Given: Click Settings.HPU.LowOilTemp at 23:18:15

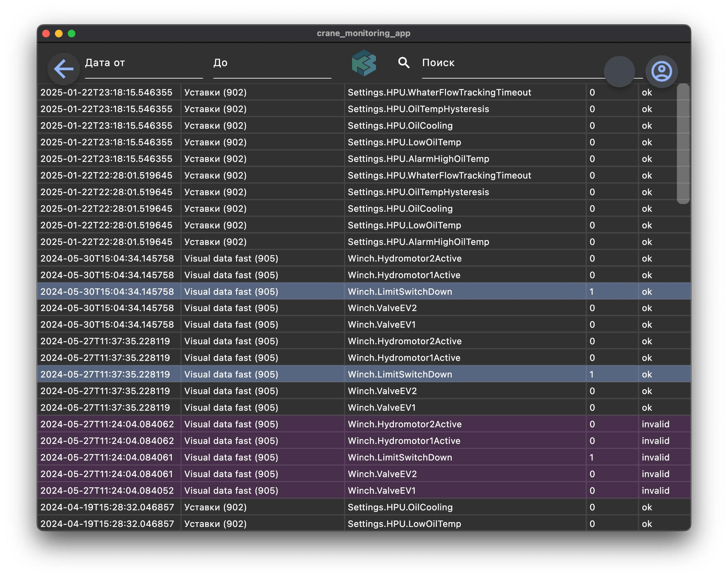Looking at the screenshot, I should pos(404,142).
